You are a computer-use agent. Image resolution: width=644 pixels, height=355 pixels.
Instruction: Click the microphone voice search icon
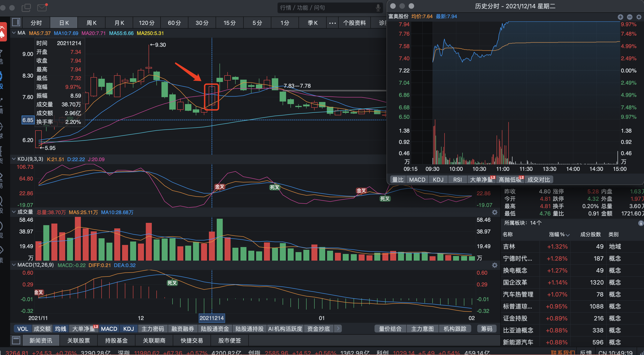coord(378,8)
